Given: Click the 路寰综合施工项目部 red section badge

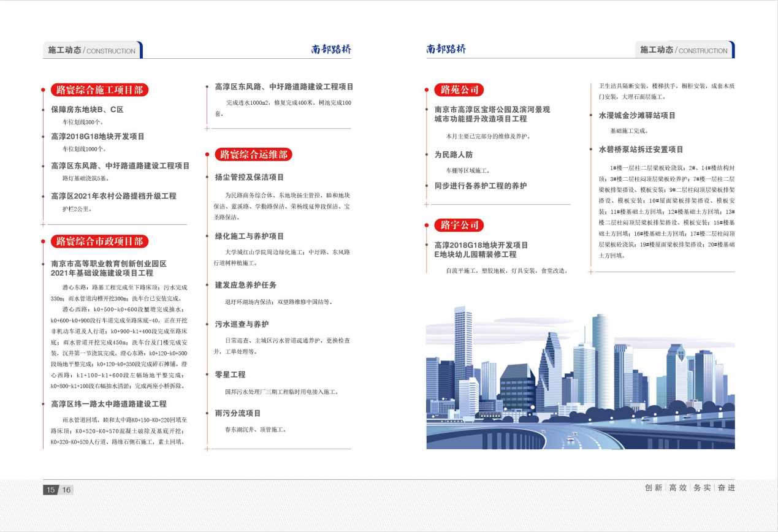Looking at the screenshot, I should coord(99,90).
